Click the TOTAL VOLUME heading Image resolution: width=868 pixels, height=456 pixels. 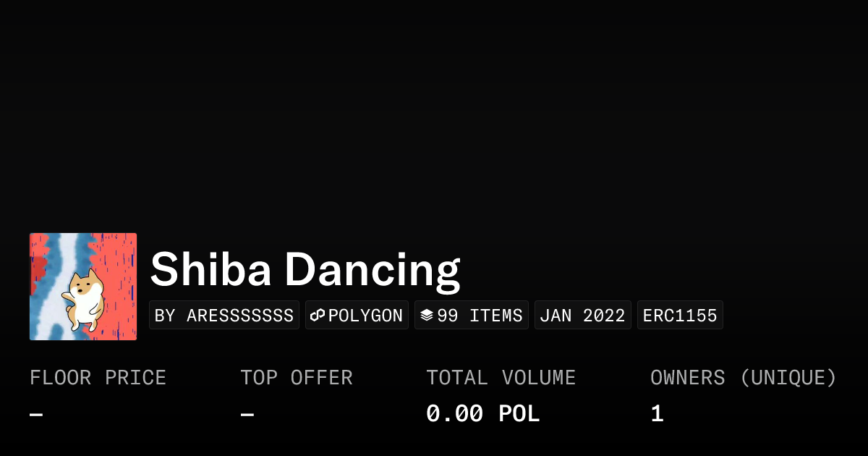501,378
